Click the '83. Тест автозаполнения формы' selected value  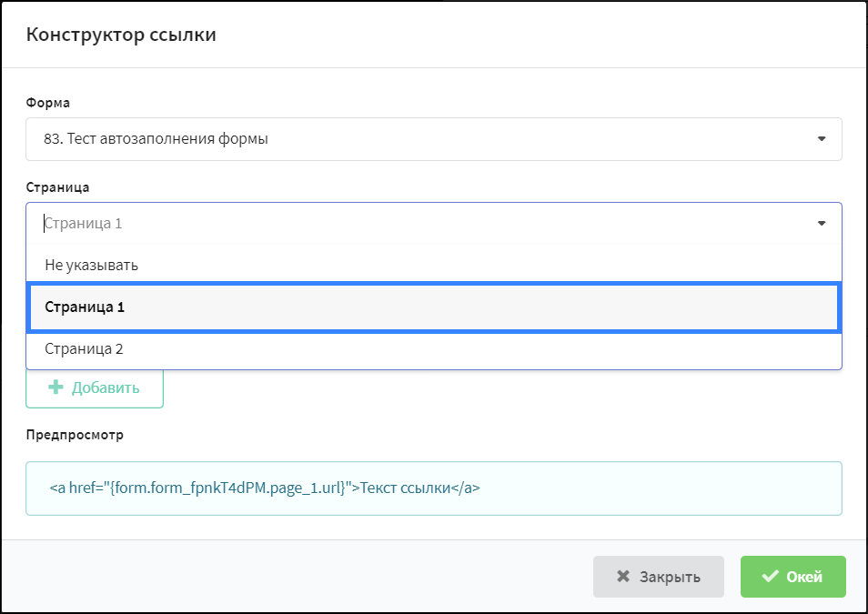156,139
